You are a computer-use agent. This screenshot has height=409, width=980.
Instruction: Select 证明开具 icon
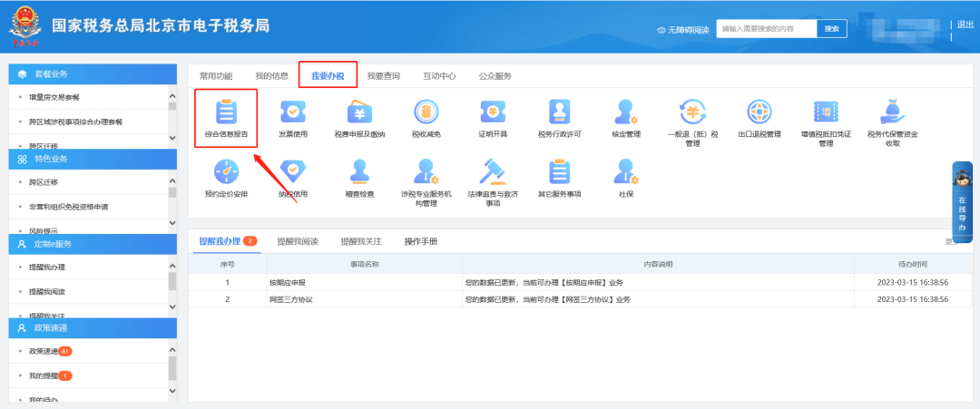[x=493, y=113]
